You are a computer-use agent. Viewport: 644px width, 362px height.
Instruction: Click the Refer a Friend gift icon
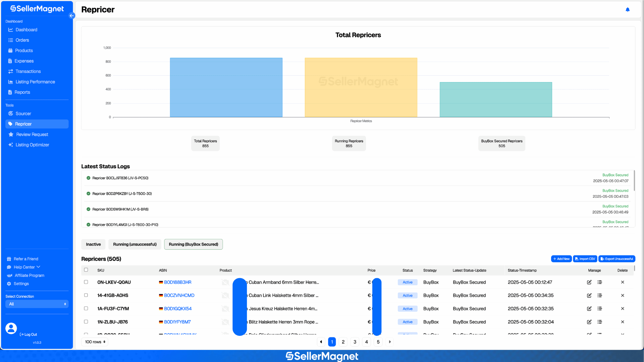pos(9,259)
